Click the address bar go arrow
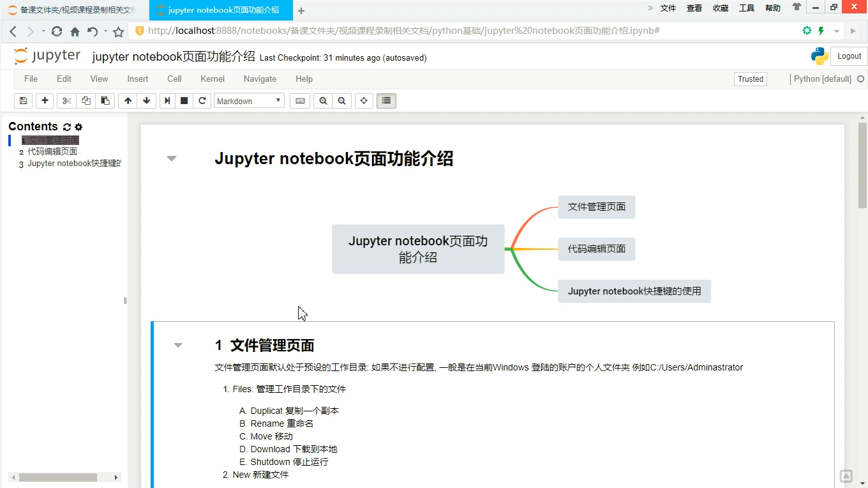This screenshot has width=868, height=488. click(853, 31)
